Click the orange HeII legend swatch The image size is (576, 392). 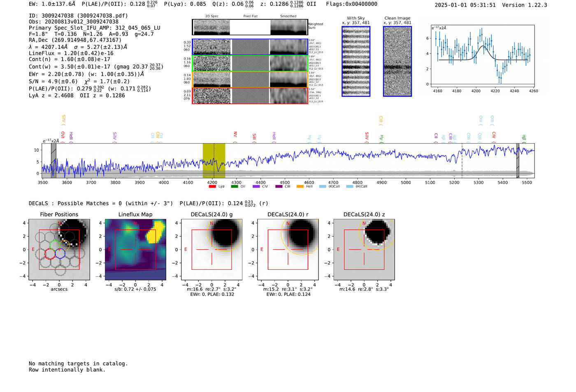pos(300,187)
